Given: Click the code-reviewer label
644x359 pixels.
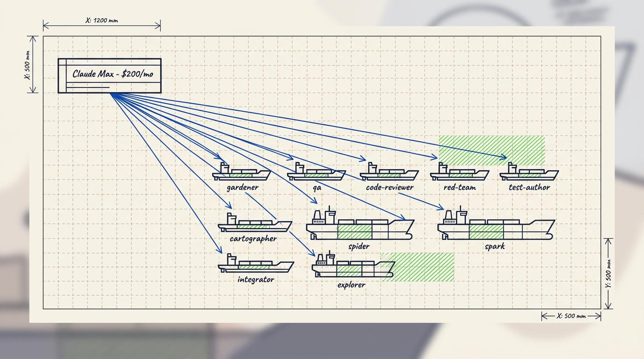Looking at the screenshot, I should [x=390, y=187].
